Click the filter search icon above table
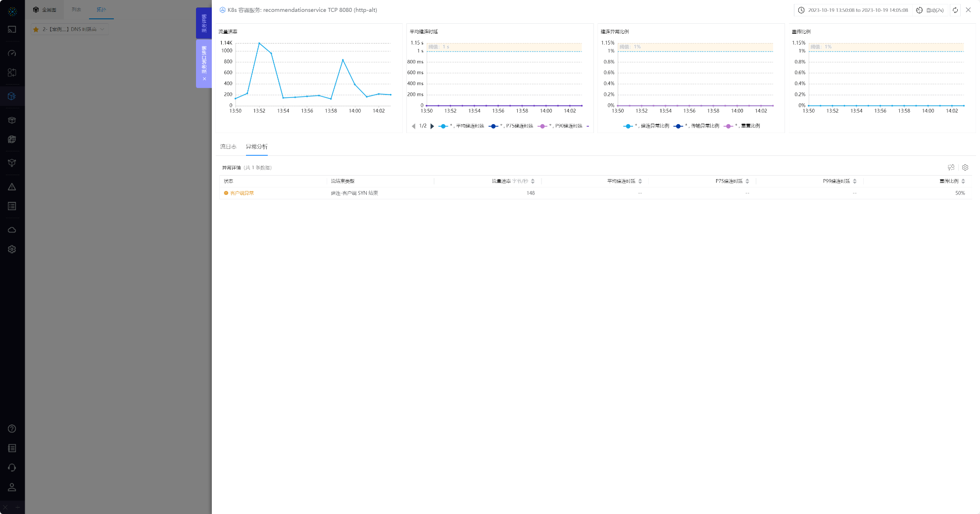980x514 pixels. pyautogui.click(x=951, y=168)
